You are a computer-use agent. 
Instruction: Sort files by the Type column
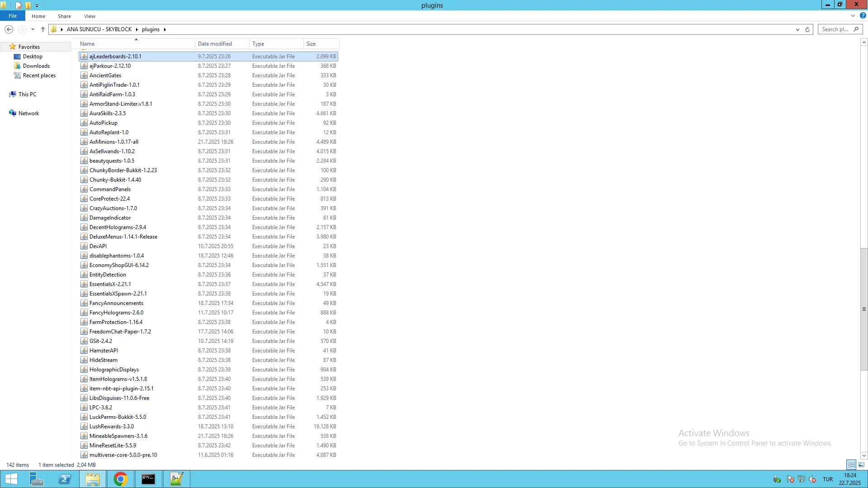click(x=276, y=44)
